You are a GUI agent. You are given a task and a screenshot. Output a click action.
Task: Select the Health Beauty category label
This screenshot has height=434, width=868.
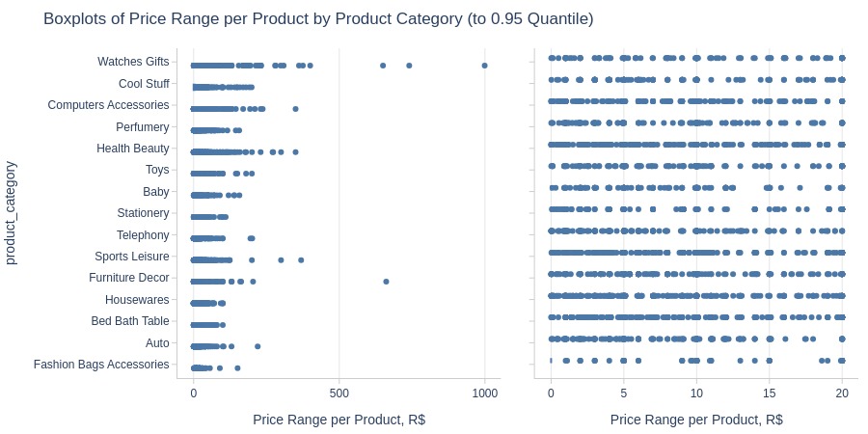(x=133, y=149)
